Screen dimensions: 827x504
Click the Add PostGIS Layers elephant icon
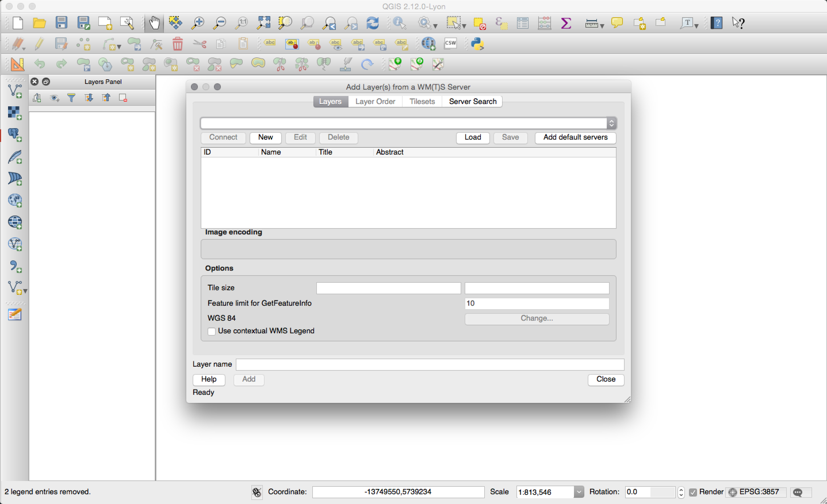tap(15, 134)
